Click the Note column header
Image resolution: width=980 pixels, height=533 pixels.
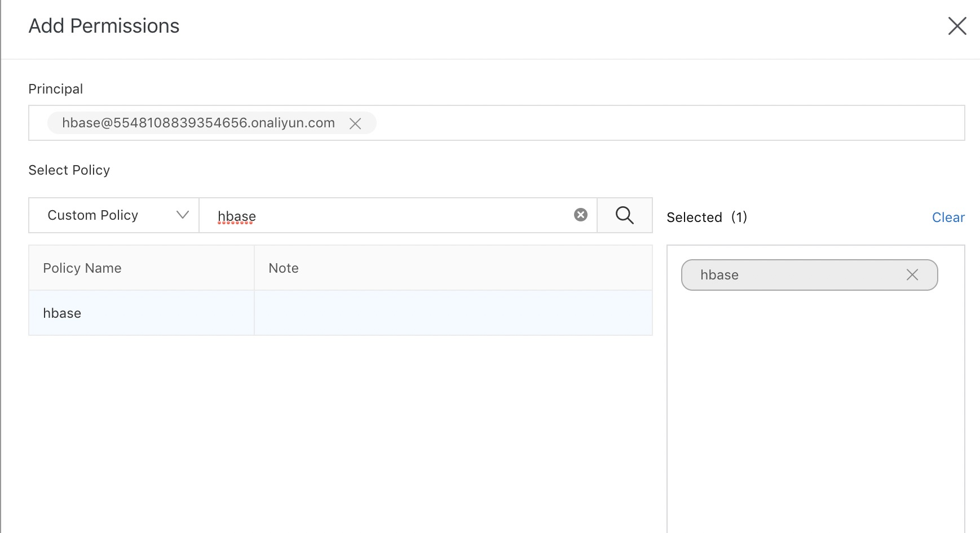(284, 268)
